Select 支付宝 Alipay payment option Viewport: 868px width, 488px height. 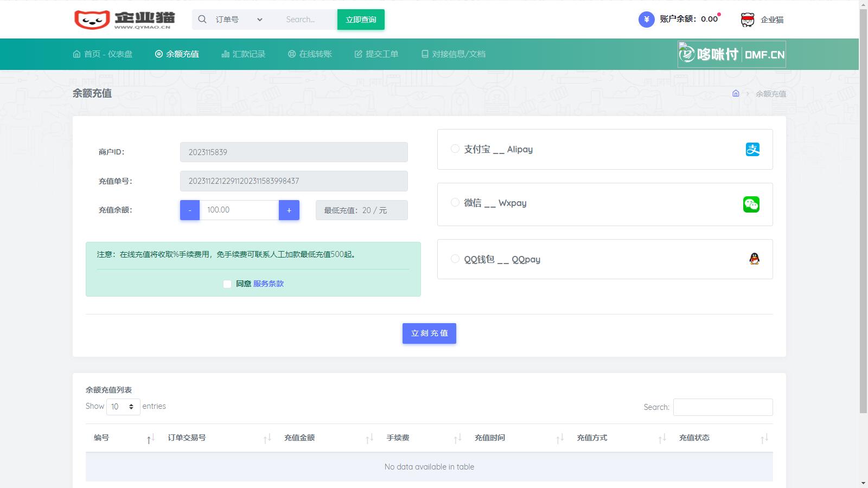(x=455, y=149)
